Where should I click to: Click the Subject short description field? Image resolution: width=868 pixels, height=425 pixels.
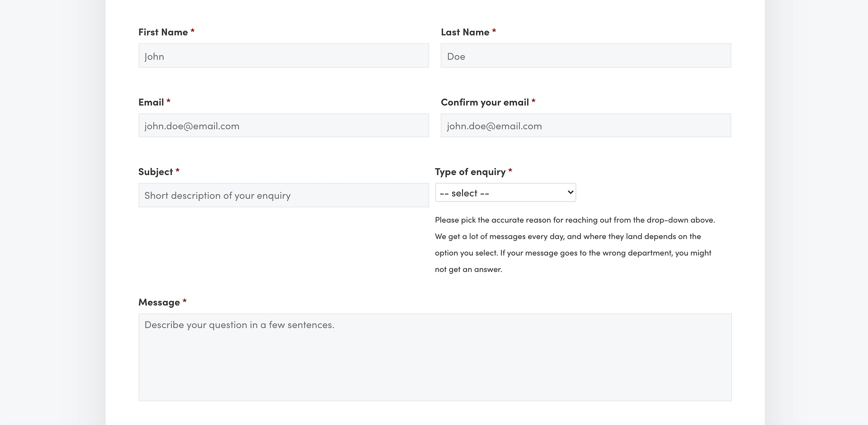283,195
